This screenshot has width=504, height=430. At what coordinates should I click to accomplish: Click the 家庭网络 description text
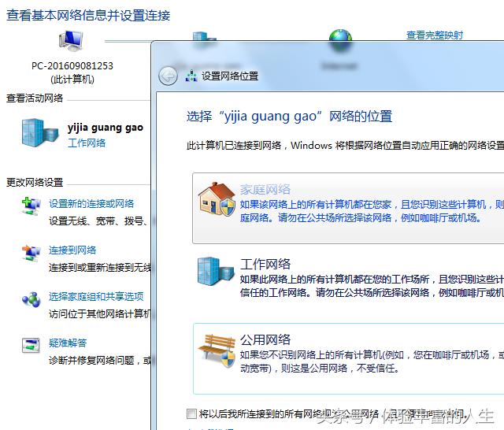(372, 211)
